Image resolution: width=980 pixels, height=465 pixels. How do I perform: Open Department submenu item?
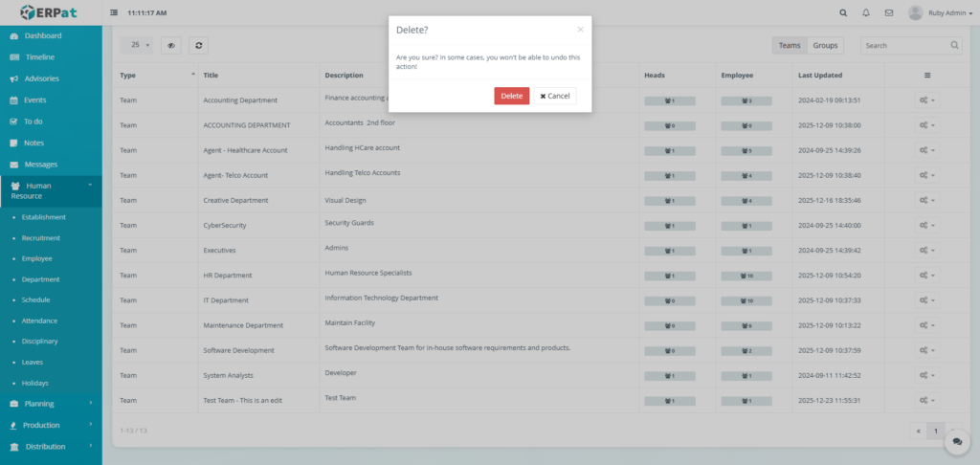click(40, 279)
